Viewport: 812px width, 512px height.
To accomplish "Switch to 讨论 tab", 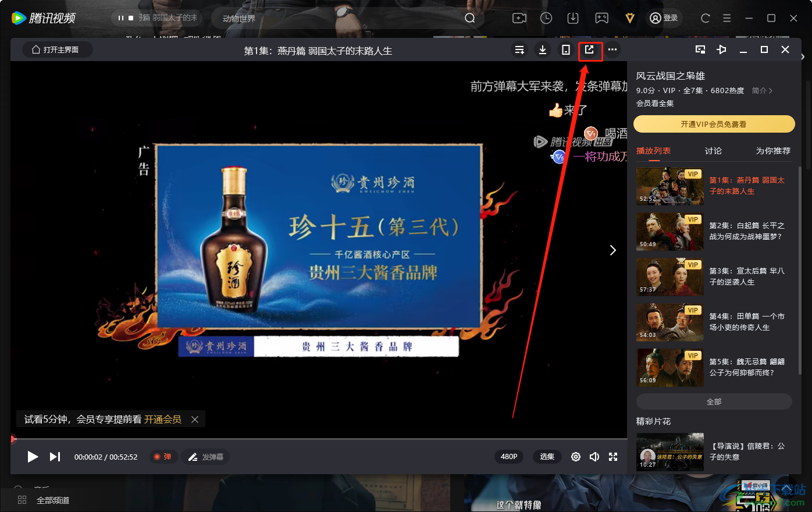I will click(x=713, y=151).
